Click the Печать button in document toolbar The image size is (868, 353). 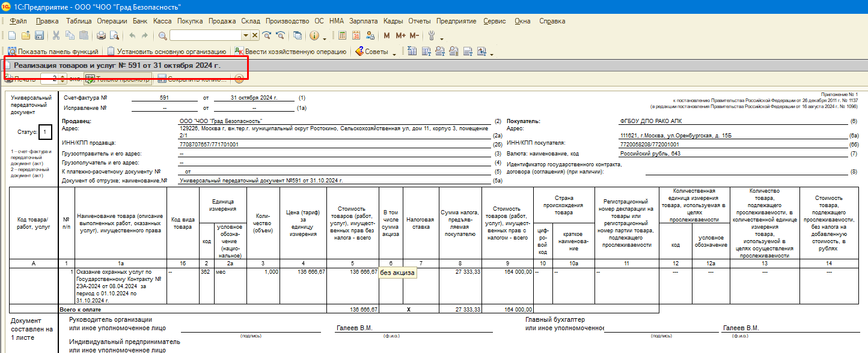[21, 79]
